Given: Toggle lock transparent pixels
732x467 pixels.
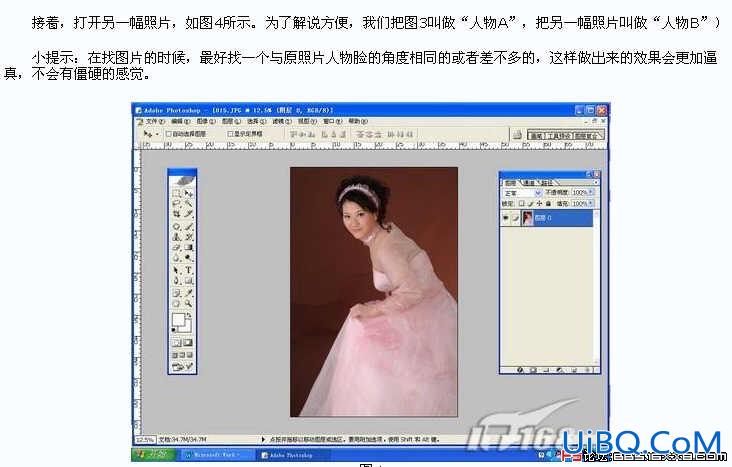Looking at the screenshot, I should pos(521,204).
